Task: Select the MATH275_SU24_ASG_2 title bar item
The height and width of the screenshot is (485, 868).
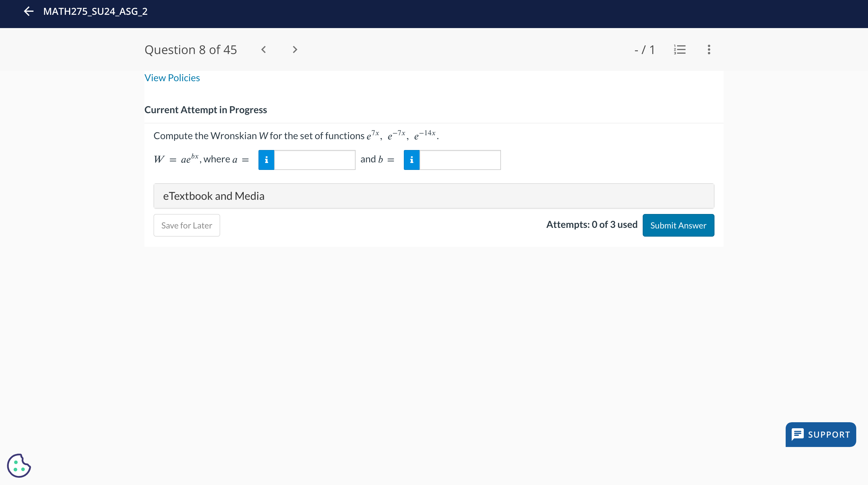Action: [x=95, y=11]
